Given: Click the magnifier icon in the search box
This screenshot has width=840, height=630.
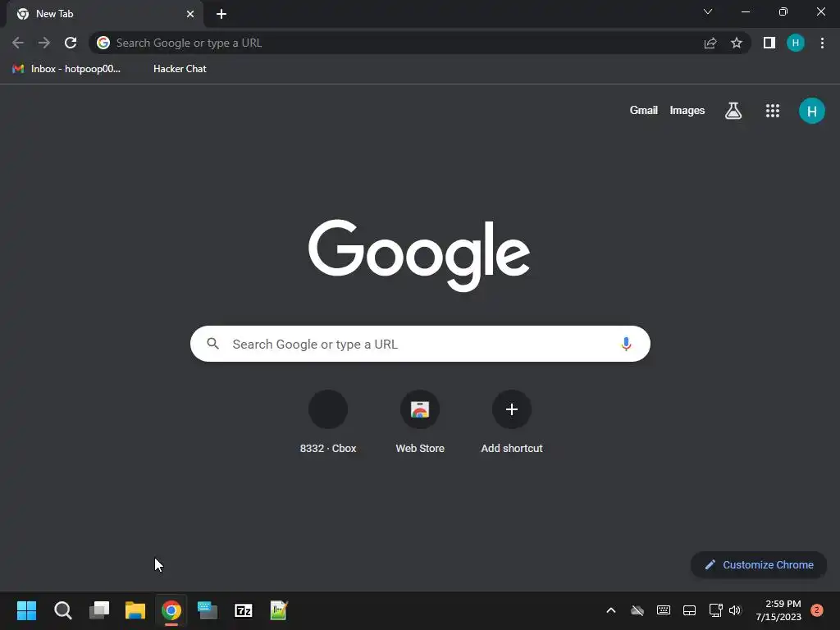Looking at the screenshot, I should 212,344.
